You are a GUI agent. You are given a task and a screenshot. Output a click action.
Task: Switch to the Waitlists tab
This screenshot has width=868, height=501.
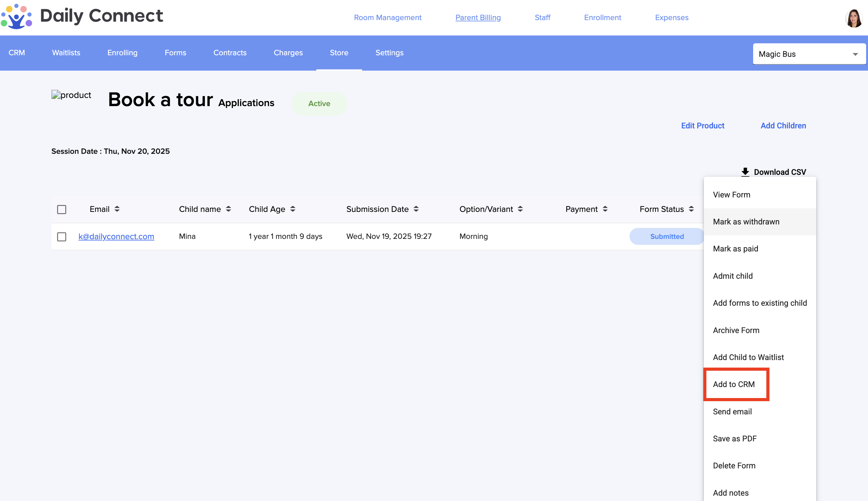pos(66,53)
